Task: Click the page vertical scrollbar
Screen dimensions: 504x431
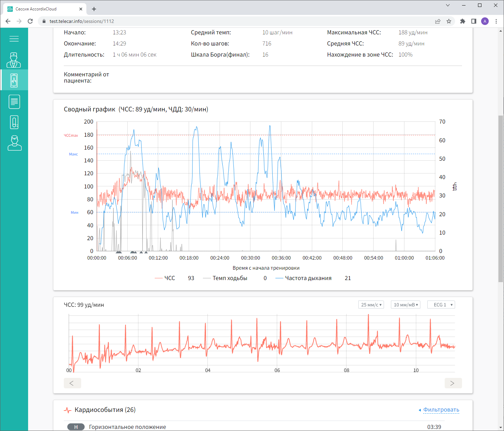Action: 501,198
